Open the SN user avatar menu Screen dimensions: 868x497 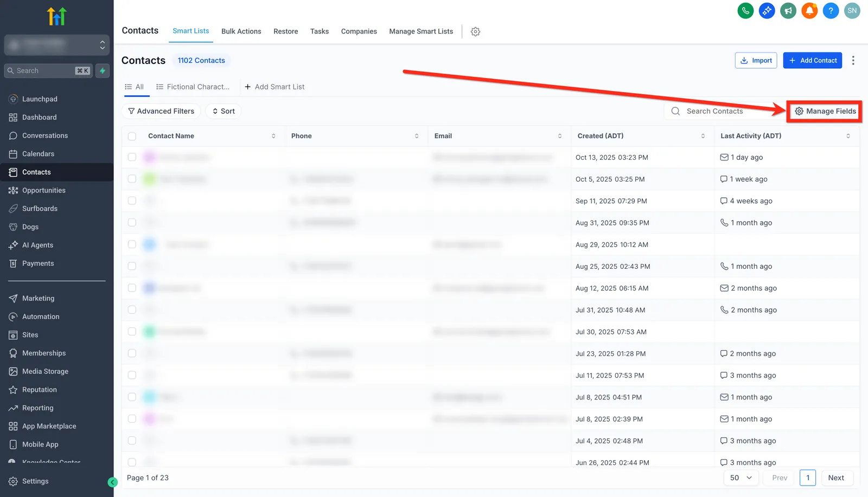(x=852, y=10)
